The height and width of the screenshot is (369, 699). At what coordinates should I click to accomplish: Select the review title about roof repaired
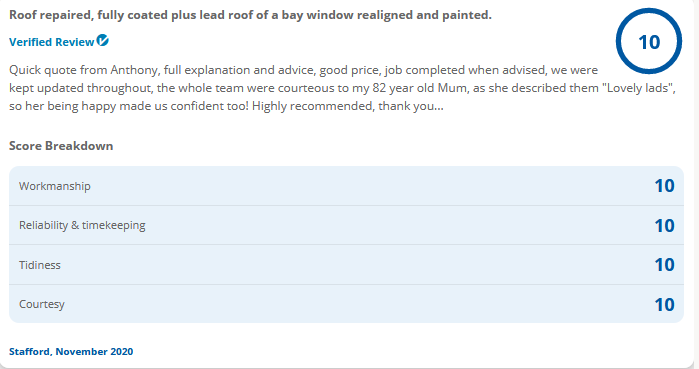pyautogui.click(x=250, y=15)
